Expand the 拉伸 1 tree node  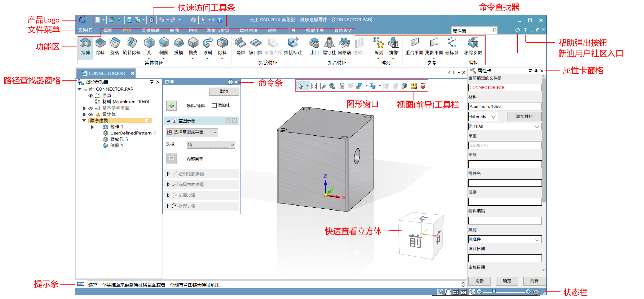coord(92,127)
